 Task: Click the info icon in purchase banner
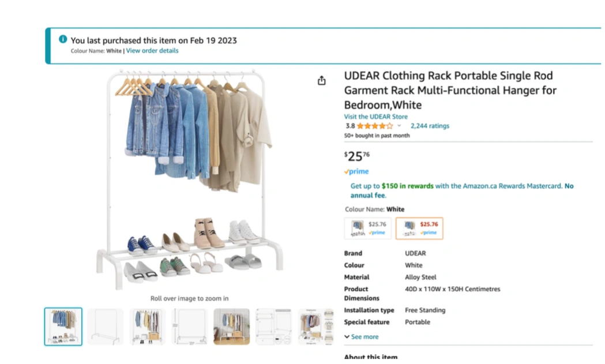point(63,39)
